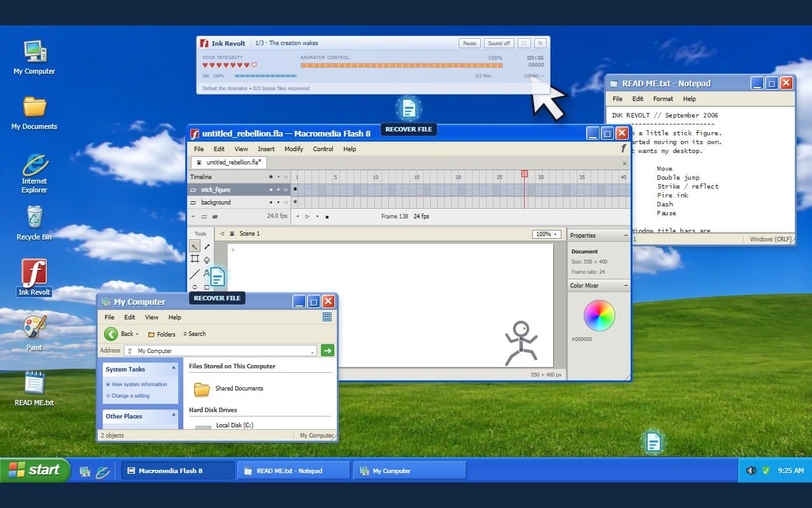Viewport: 812px width, 508px height.
Task: Click the play button under the timeline
Action: [308, 217]
